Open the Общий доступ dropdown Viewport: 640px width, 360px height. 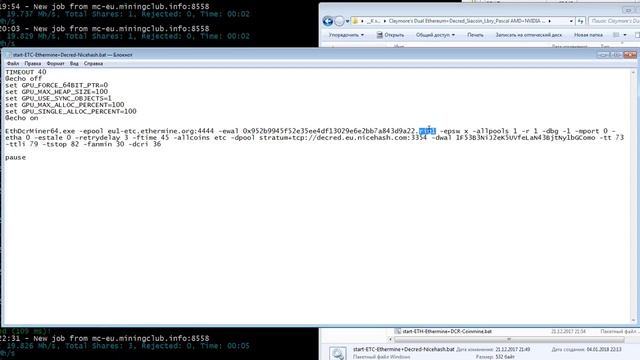pos(435,35)
